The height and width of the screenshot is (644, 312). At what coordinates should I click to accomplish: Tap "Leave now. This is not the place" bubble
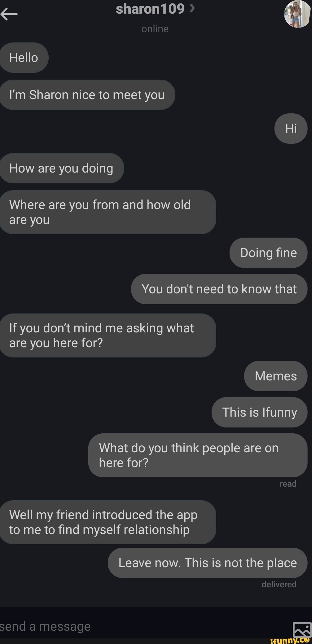pos(208,563)
